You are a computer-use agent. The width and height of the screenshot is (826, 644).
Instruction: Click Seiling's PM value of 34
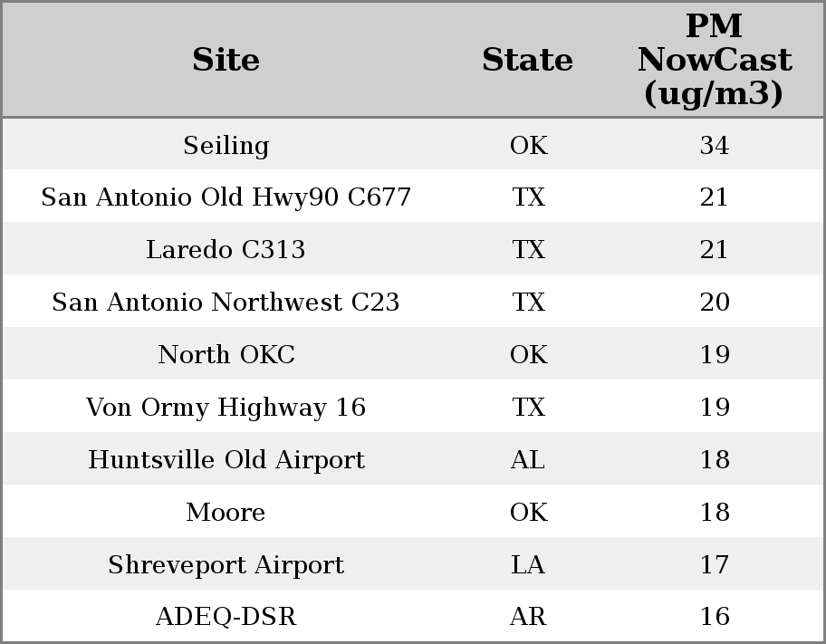coord(714,146)
